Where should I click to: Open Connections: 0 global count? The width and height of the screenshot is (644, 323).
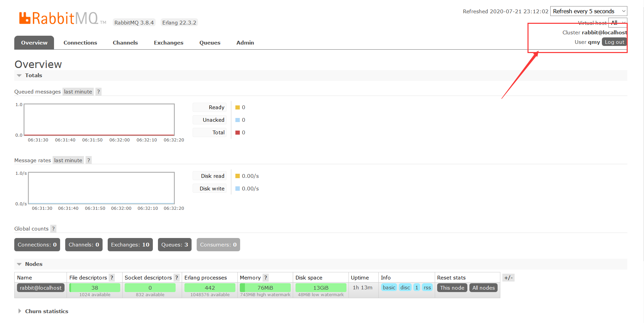[37, 245]
